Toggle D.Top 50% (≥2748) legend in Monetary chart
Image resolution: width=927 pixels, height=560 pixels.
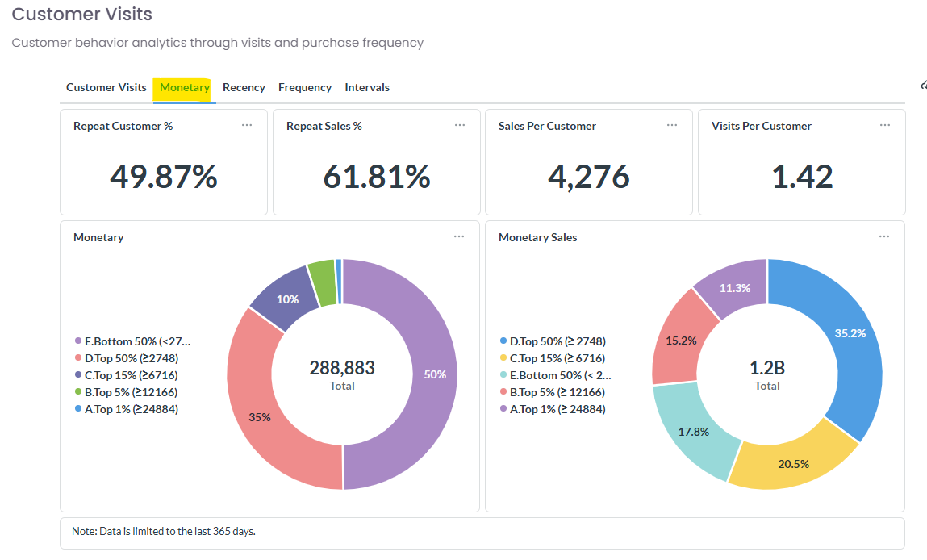(127, 358)
